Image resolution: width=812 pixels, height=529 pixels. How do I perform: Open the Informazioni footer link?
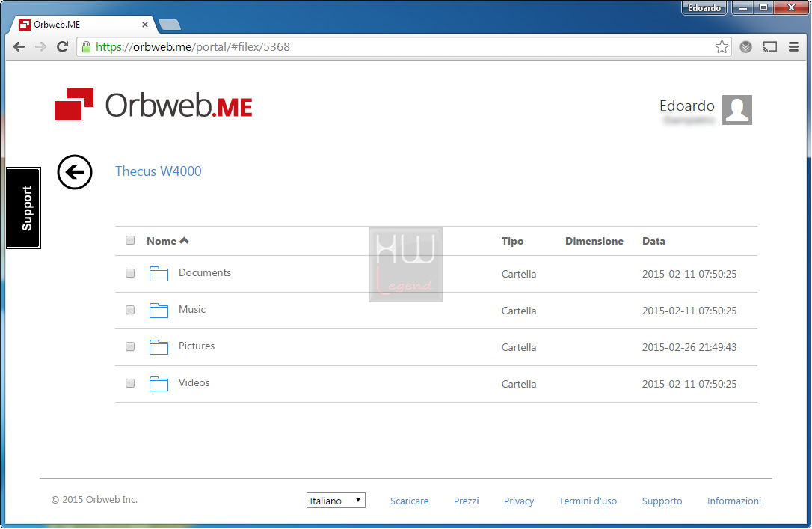pos(733,501)
